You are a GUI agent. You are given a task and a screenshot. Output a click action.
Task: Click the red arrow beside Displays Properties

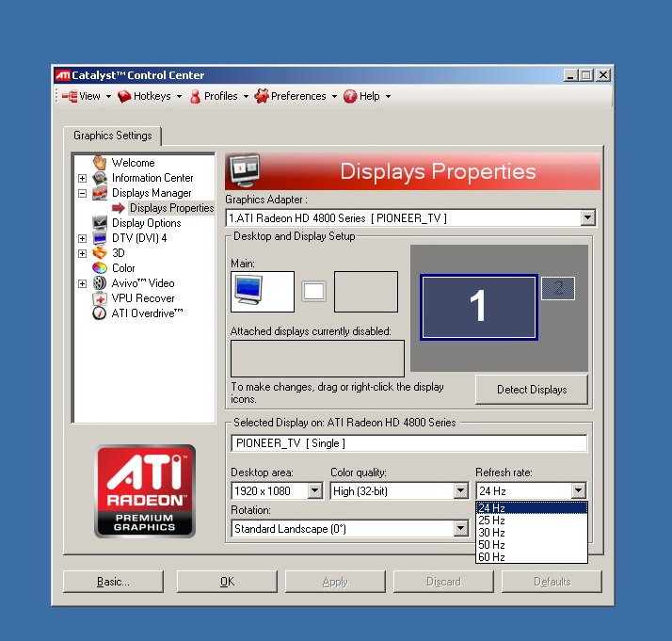coord(119,208)
